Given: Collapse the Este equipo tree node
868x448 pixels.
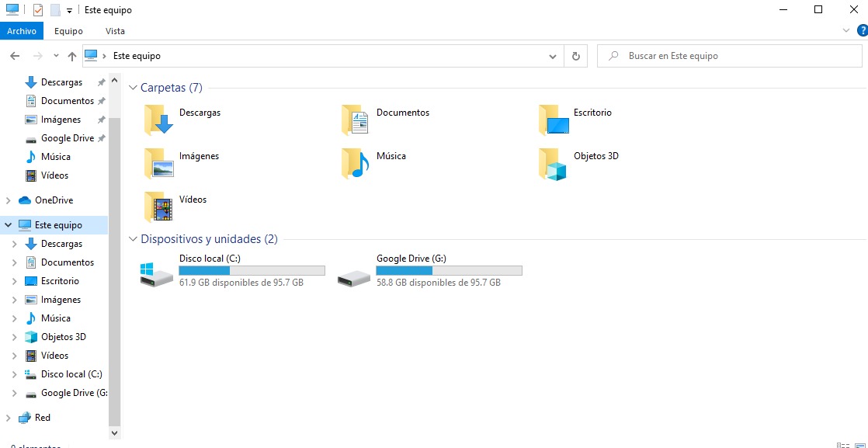Looking at the screenshot, I should click(9, 225).
